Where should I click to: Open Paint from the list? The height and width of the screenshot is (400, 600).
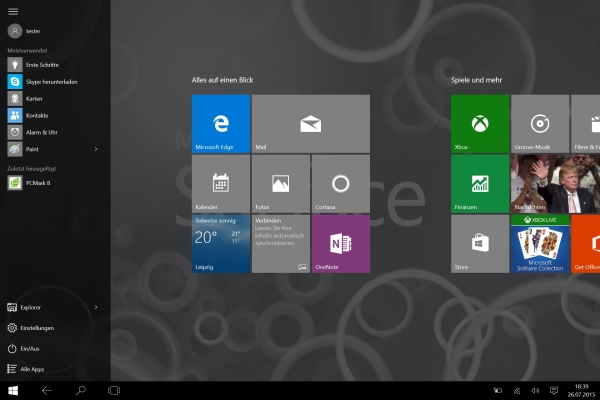tap(23, 149)
